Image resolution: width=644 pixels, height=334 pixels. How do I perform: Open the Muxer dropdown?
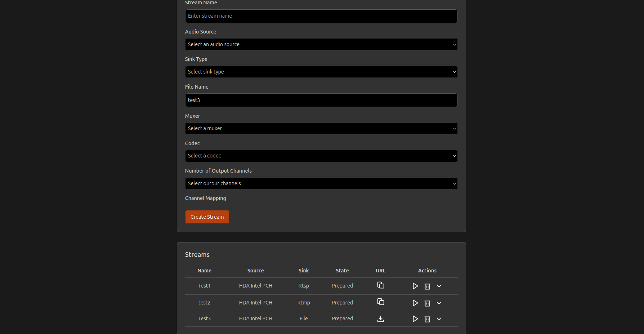321,128
